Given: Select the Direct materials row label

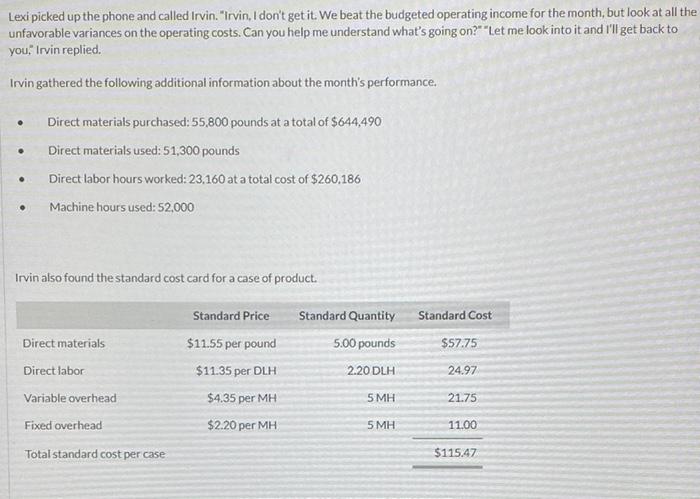Looking at the screenshot, I should tap(64, 343).
